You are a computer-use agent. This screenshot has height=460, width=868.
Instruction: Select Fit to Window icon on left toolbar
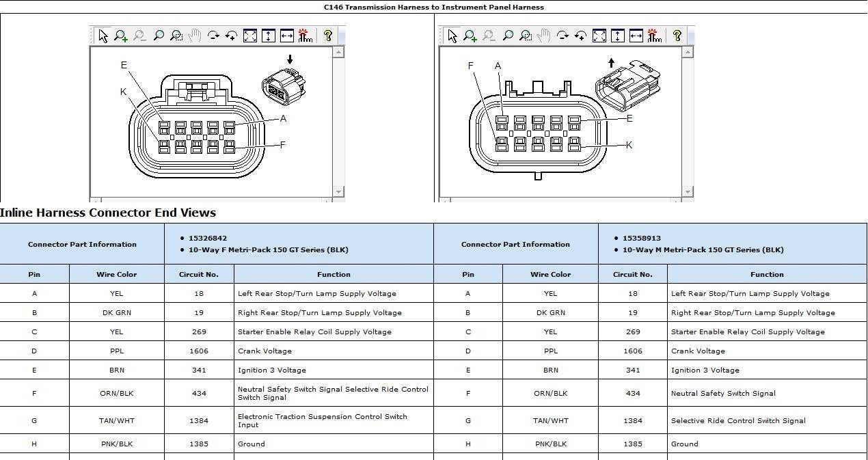click(250, 34)
